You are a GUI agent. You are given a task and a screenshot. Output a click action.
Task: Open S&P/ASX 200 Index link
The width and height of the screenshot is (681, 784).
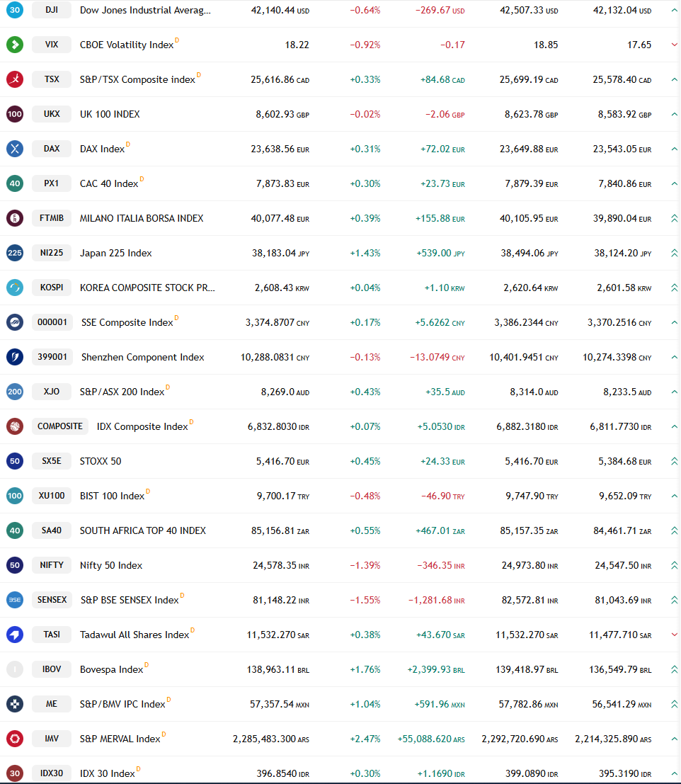point(122,392)
